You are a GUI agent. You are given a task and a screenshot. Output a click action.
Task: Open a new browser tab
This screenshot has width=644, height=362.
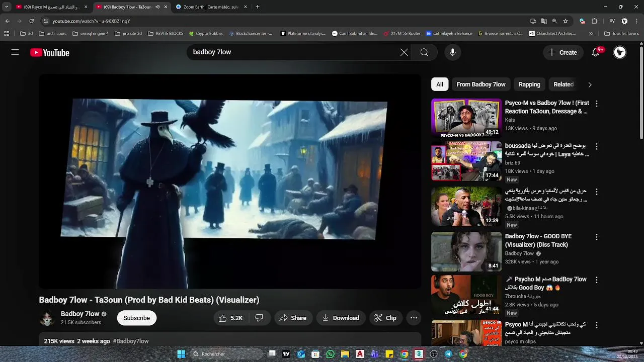pos(258,7)
